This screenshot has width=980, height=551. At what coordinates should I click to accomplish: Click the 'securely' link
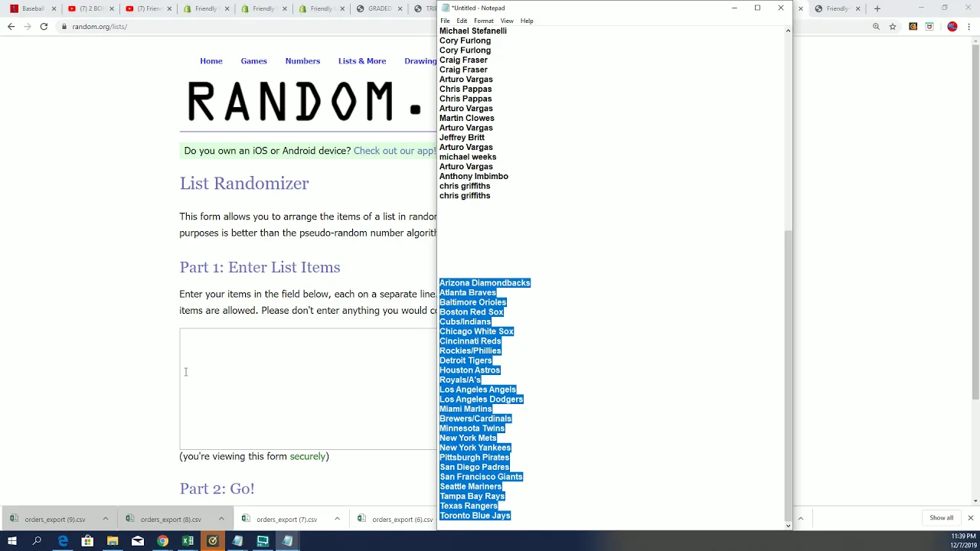coord(307,456)
